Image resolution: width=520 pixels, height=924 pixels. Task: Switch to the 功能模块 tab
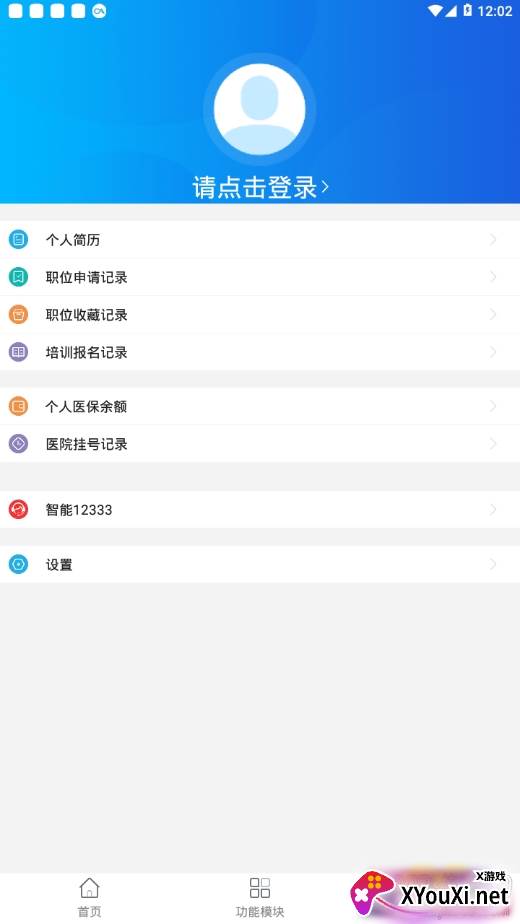260,897
